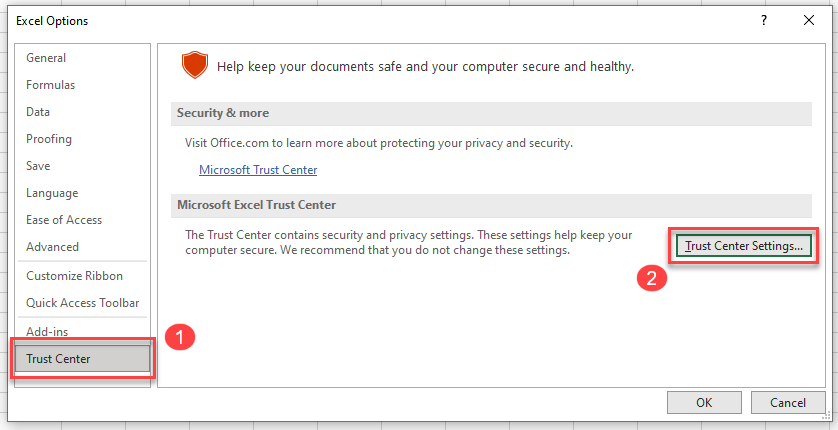This screenshot has width=838, height=430.
Task: Click the orange shield icon
Action: tap(193, 66)
